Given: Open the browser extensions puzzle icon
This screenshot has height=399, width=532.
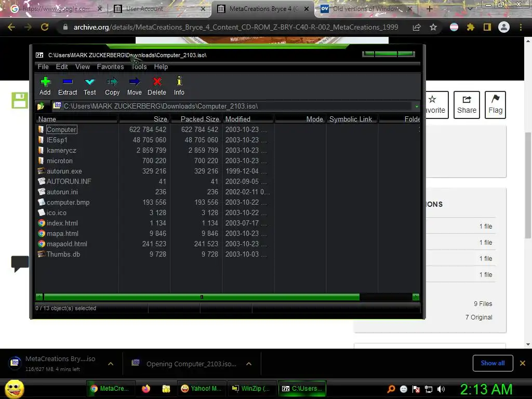Looking at the screenshot, I should [x=471, y=27].
